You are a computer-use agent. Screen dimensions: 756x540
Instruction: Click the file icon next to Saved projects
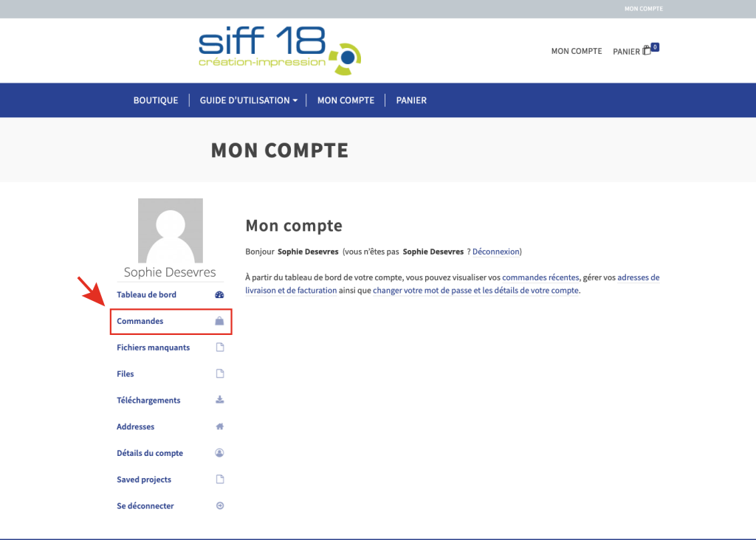[x=219, y=480]
